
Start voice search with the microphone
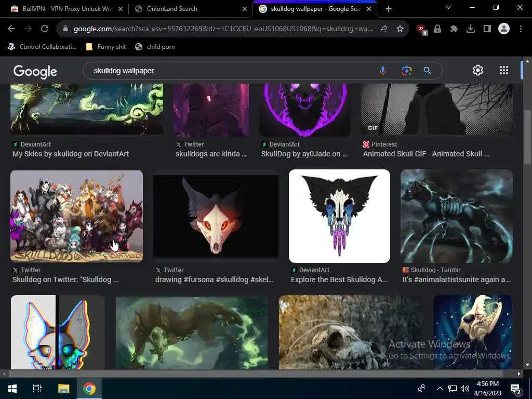(383, 71)
